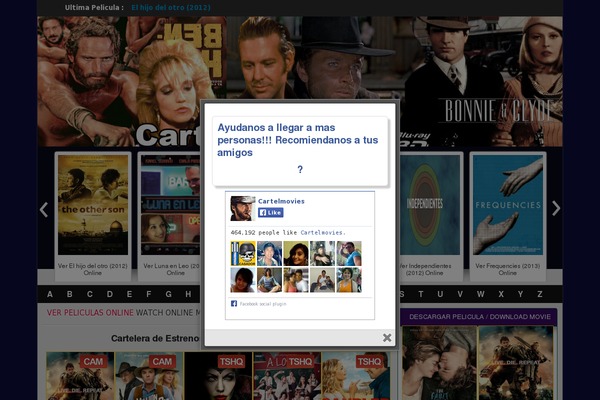The image size is (600, 400).
Task: Open skull avatar in Facebook fans grid
Action: 243,253
